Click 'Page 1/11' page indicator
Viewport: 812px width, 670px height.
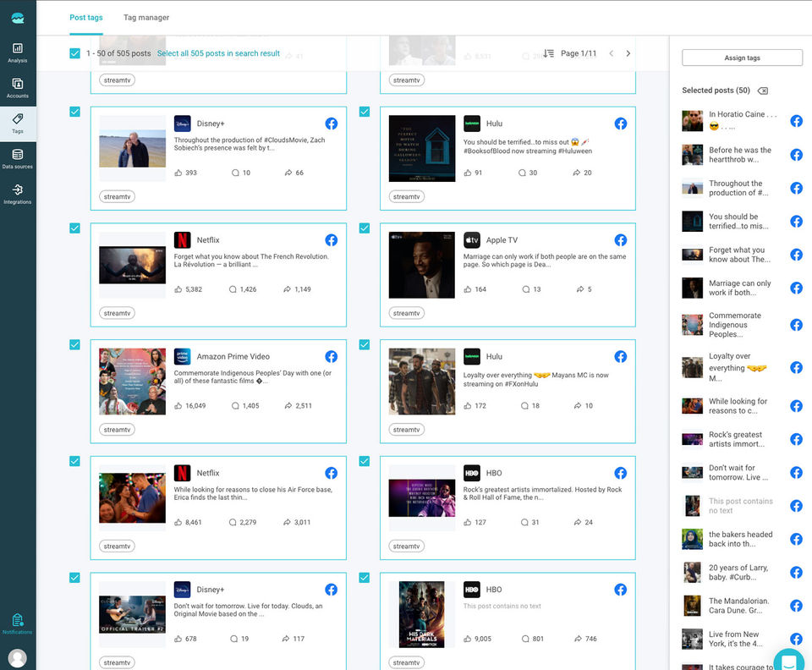[x=579, y=53]
